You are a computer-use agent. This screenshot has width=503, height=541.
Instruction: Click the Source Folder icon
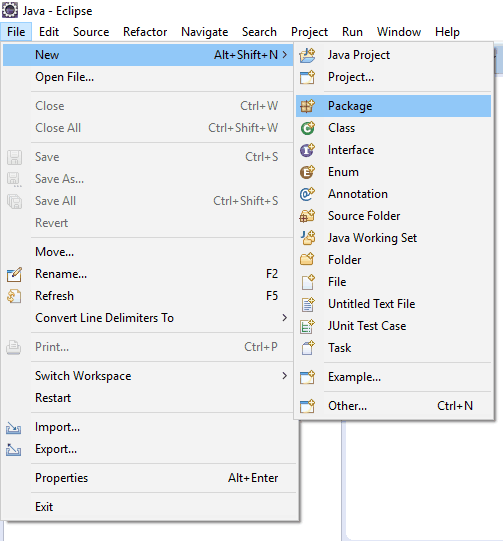click(307, 216)
